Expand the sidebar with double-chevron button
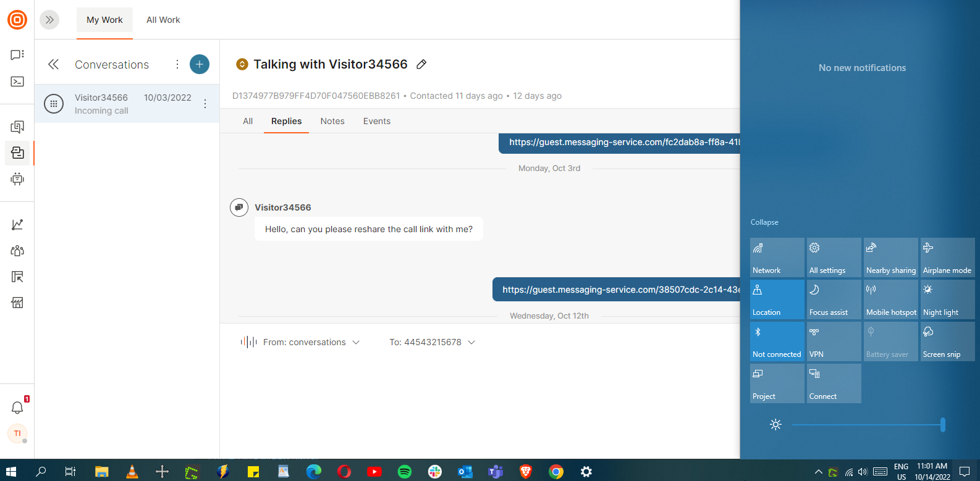 49,20
